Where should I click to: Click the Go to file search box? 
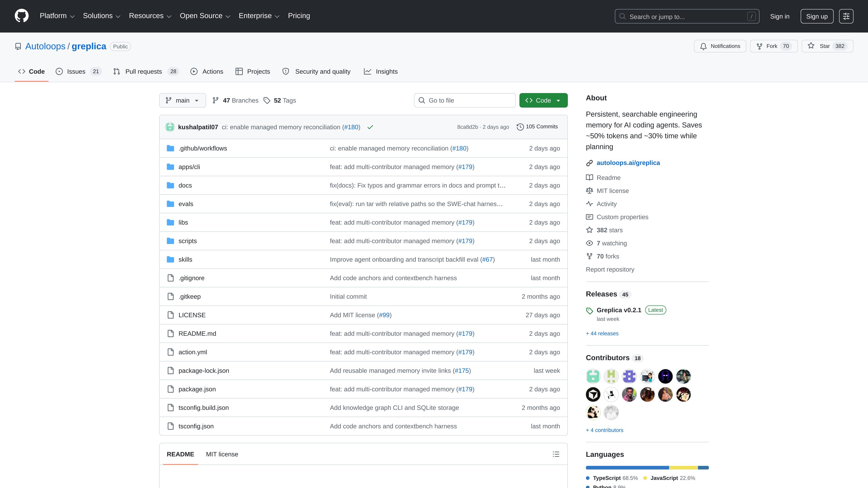coord(465,100)
